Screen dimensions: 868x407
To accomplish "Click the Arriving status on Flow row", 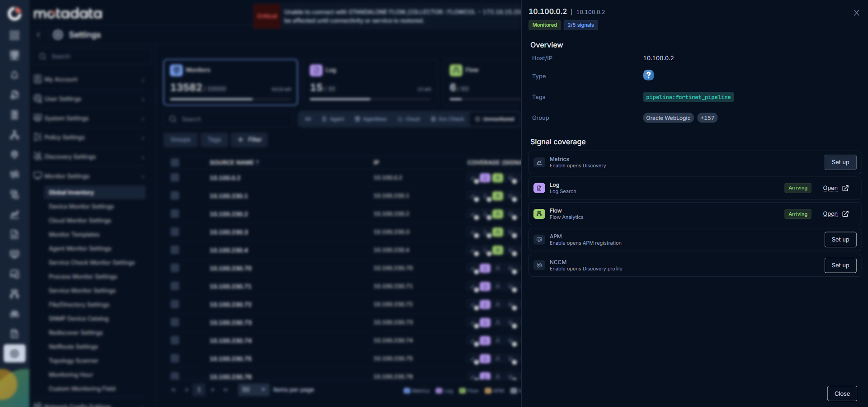I will coord(798,214).
